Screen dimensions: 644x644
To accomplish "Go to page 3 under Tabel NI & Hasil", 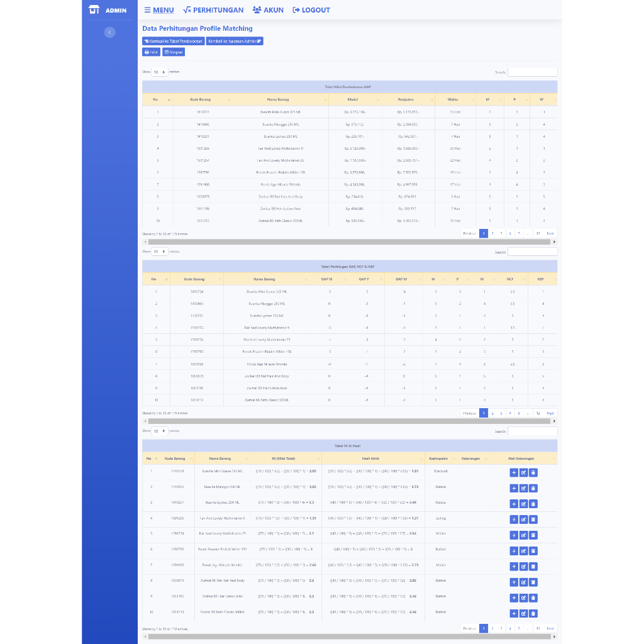I will [x=501, y=628].
